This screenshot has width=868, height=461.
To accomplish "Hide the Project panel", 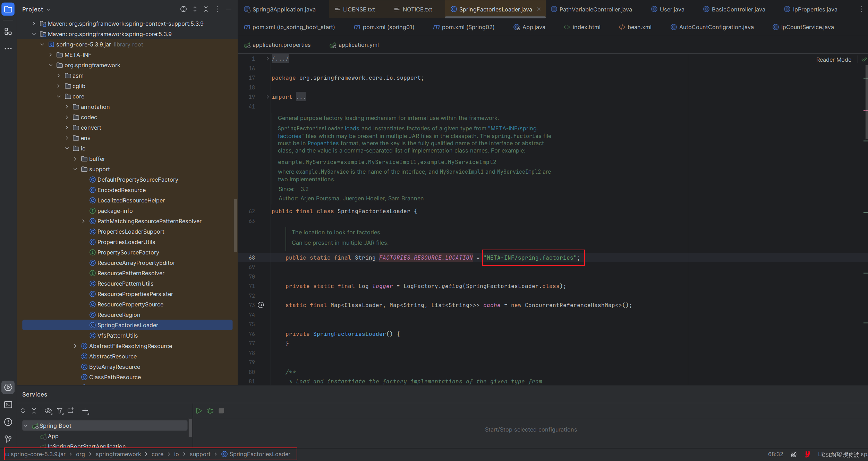I will tap(229, 9).
